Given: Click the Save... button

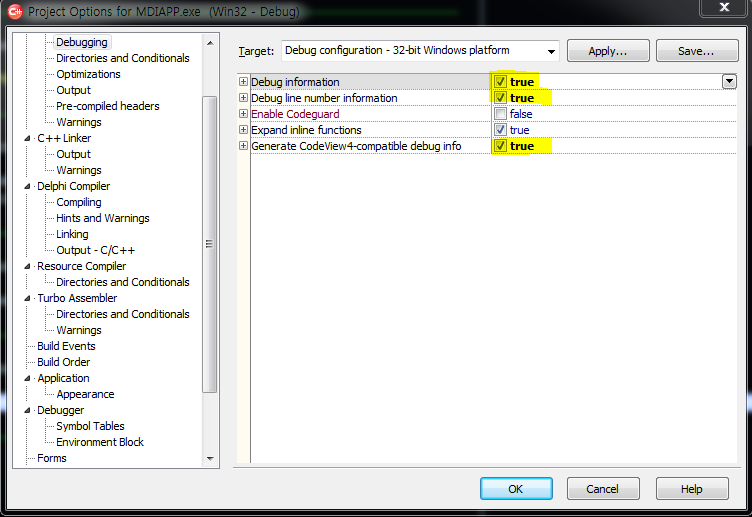Looking at the screenshot, I should click(x=695, y=51).
